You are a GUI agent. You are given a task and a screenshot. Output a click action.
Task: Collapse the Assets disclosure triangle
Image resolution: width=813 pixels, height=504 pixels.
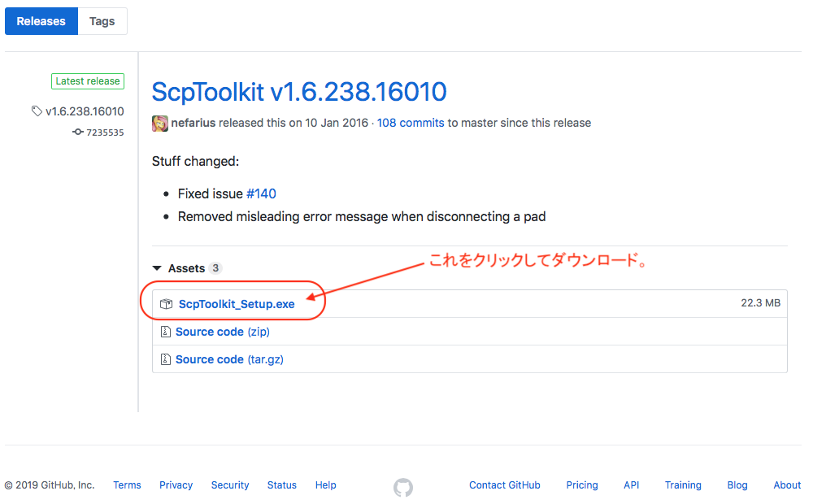(x=157, y=268)
